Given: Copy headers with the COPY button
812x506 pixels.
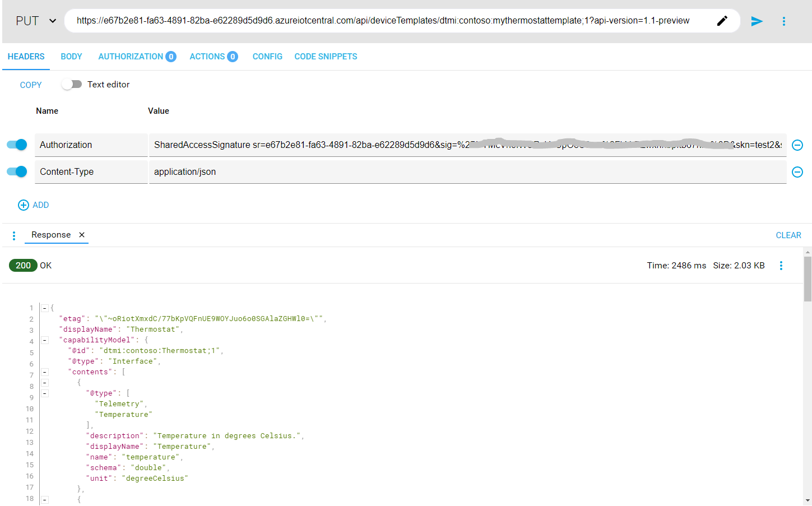Looking at the screenshot, I should (x=31, y=85).
